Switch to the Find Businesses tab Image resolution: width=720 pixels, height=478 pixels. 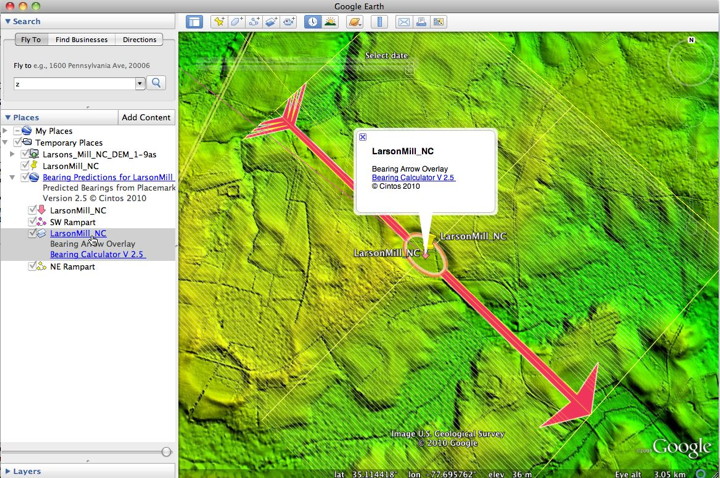click(82, 40)
